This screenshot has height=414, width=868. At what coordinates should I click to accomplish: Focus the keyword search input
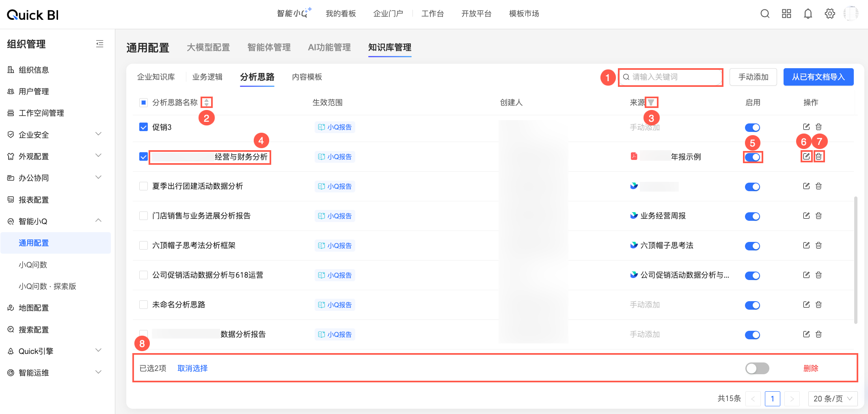pyautogui.click(x=671, y=77)
